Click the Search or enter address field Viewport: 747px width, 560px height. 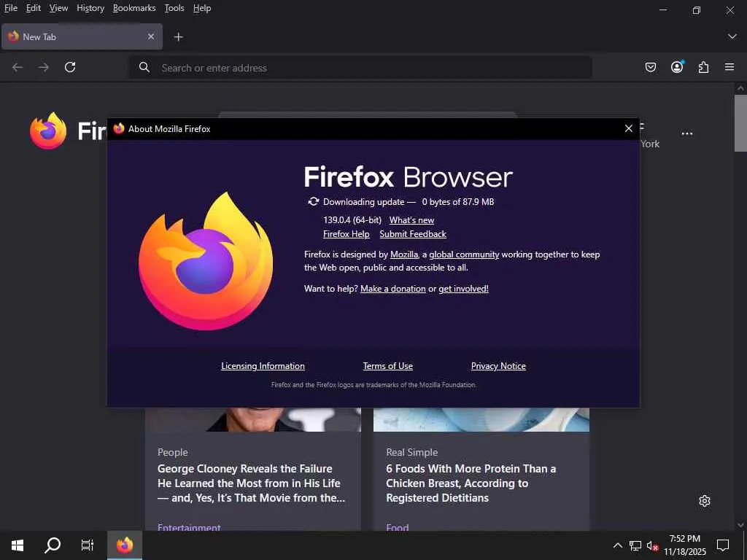(360, 68)
